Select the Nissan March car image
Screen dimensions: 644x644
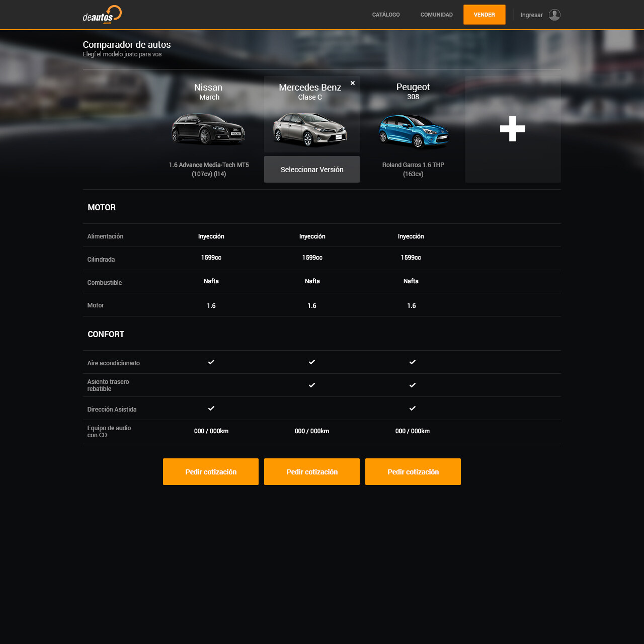208,129
